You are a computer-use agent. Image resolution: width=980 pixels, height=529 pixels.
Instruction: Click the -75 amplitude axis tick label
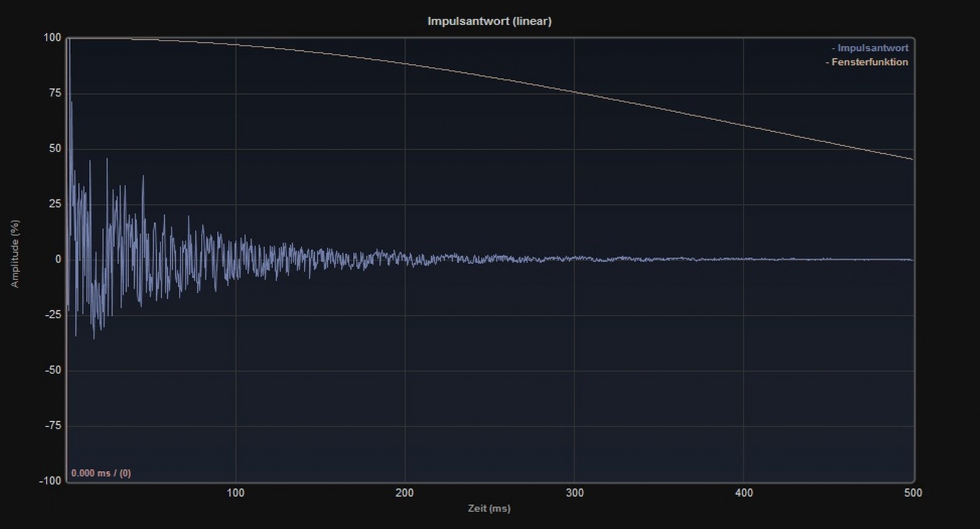(53, 425)
